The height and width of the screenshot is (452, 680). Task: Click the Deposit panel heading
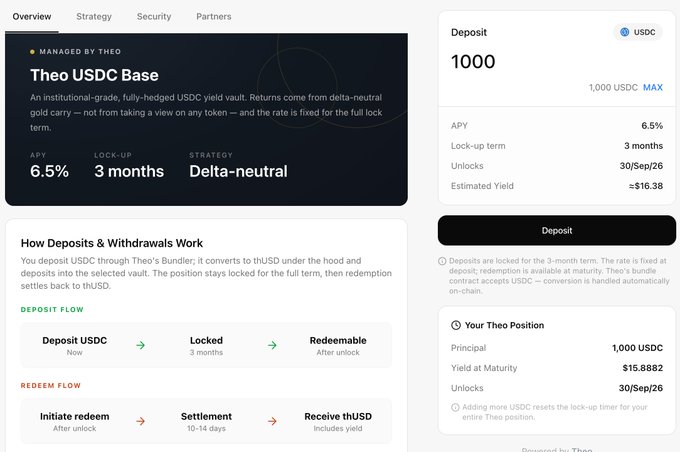(469, 33)
